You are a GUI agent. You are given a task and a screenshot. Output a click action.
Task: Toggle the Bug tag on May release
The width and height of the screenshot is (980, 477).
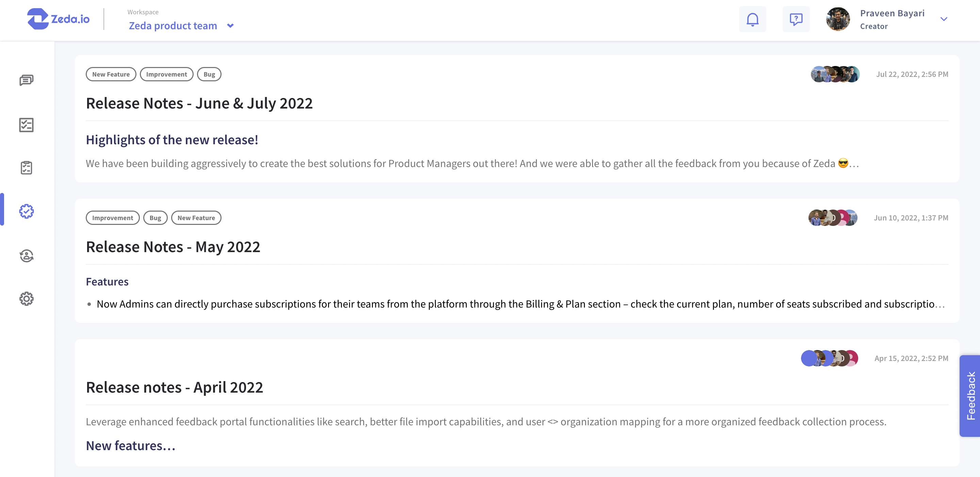[x=155, y=218]
